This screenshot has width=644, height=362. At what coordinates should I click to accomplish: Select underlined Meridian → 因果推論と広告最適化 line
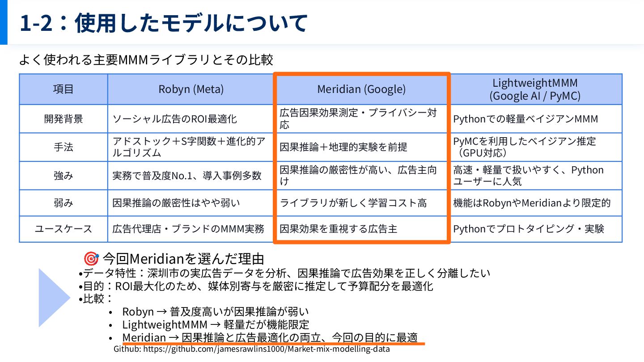pos(270,337)
